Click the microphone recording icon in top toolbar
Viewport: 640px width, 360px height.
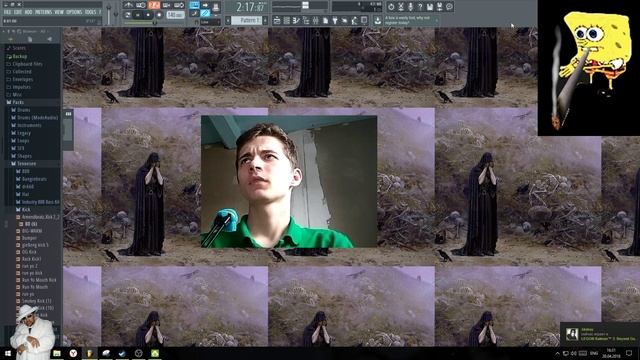tap(410, 7)
